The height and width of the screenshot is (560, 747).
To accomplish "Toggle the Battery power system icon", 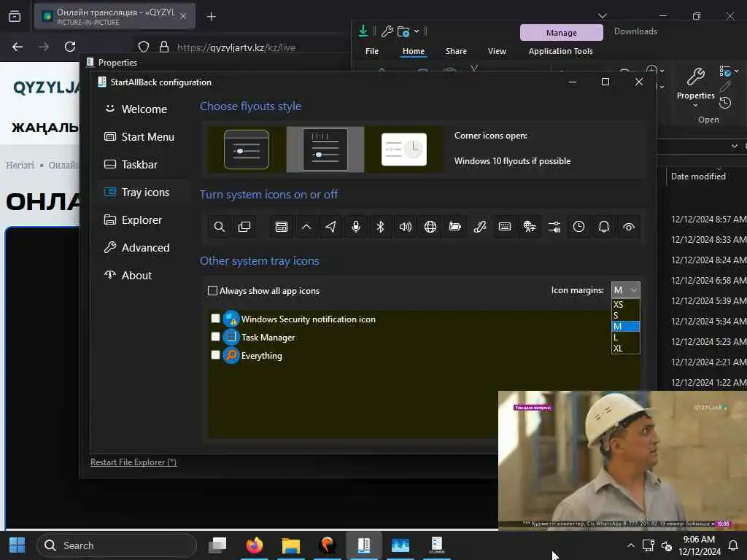I will [x=455, y=227].
